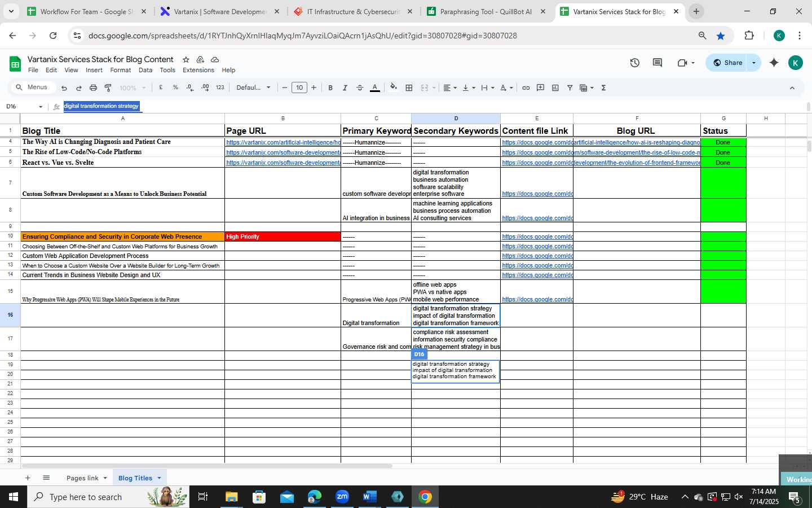Apply percent format icon
The width and height of the screenshot is (812, 508).
click(175, 87)
